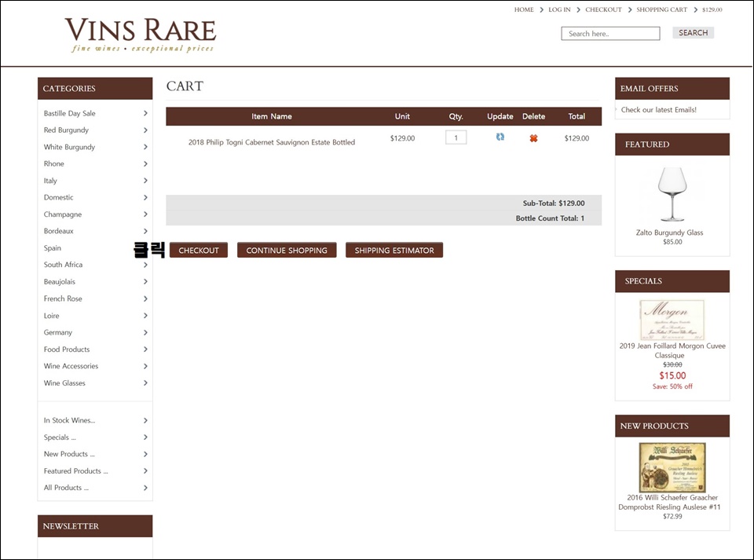Screen dimensions: 754x560
Task: Open the New Products ... sidebar link
Action: pos(69,454)
